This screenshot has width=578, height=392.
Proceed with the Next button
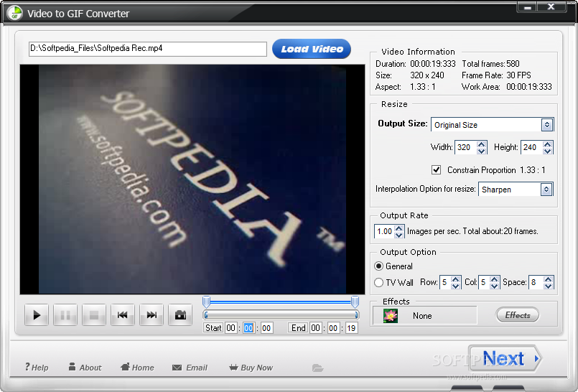coord(504,358)
